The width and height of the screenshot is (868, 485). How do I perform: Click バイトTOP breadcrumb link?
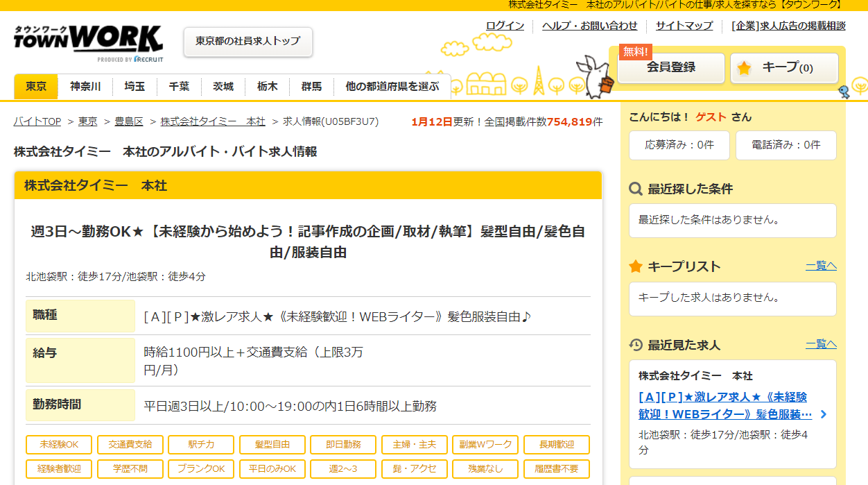tap(37, 121)
